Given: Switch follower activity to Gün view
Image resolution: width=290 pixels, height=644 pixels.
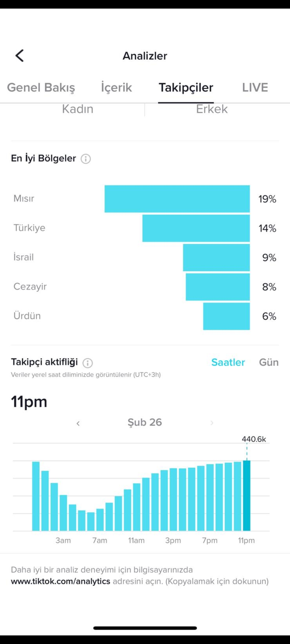Looking at the screenshot, I should [269, 362].
